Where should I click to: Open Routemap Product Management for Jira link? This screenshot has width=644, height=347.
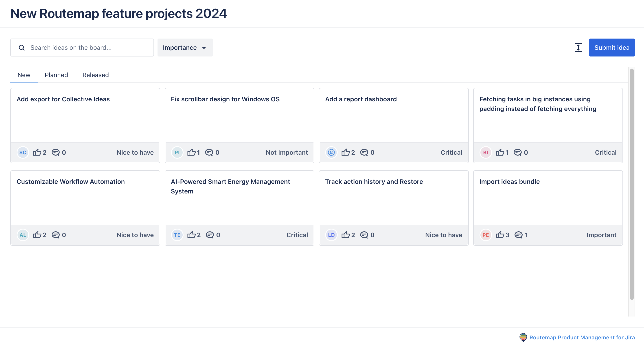(582, 337)
